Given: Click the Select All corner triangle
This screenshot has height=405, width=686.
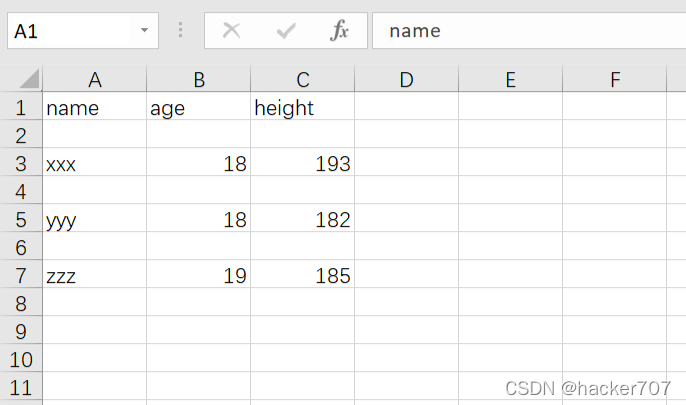Looking at the screenshot, I should point(28,80).
